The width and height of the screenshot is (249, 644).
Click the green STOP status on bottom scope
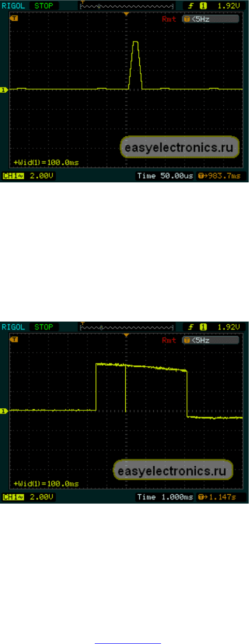[x=43, y=328]
